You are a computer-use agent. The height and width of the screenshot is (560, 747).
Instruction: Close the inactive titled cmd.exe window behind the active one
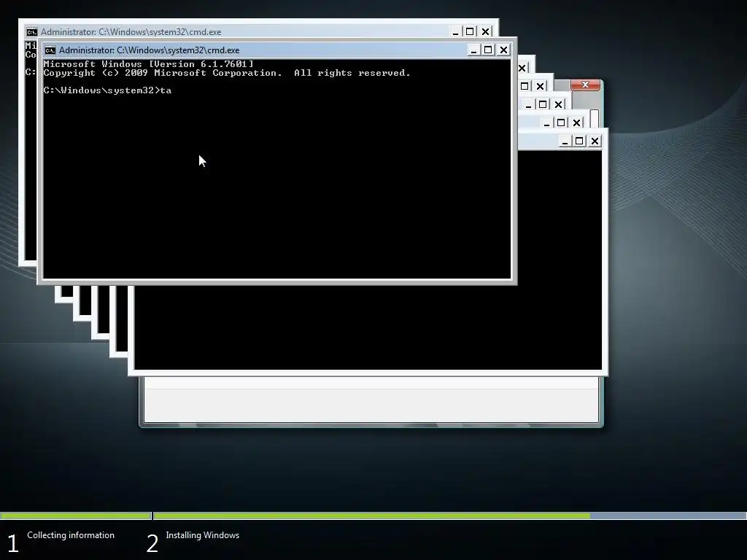(485, 32)
